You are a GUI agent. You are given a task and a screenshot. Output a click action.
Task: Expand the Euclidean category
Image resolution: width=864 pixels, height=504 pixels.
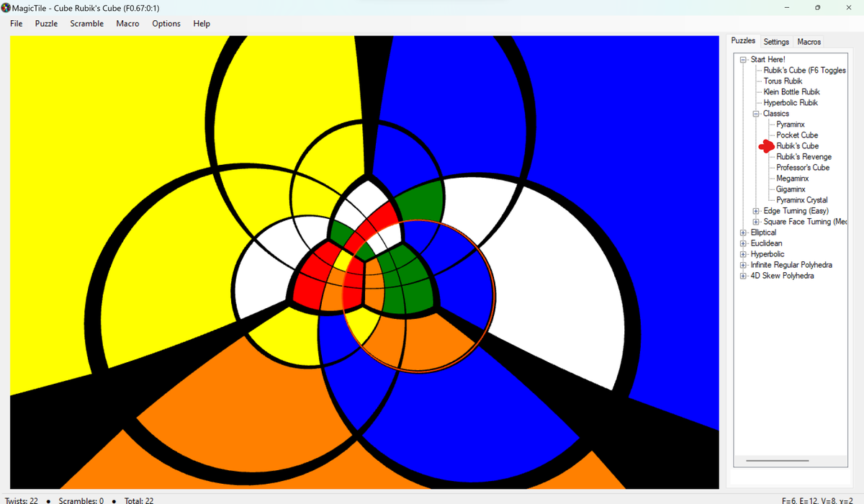pos(743,243)
